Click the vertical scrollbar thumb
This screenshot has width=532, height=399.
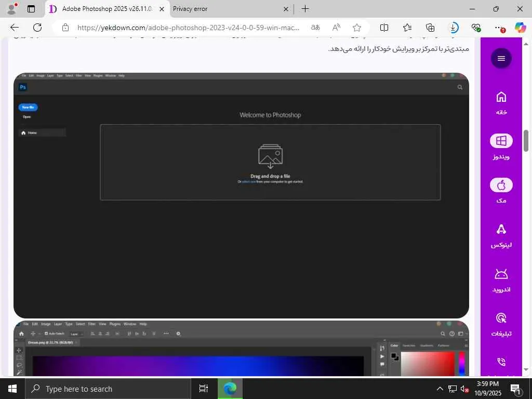coord(526,140)
